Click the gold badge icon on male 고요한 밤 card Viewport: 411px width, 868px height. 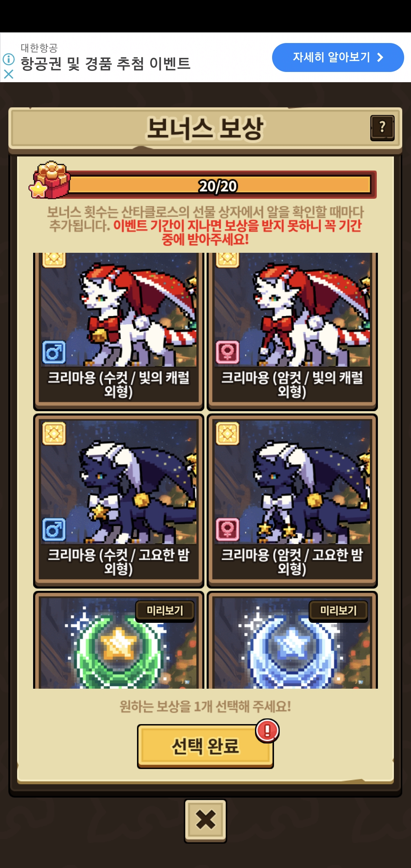(x=54, y=433)
